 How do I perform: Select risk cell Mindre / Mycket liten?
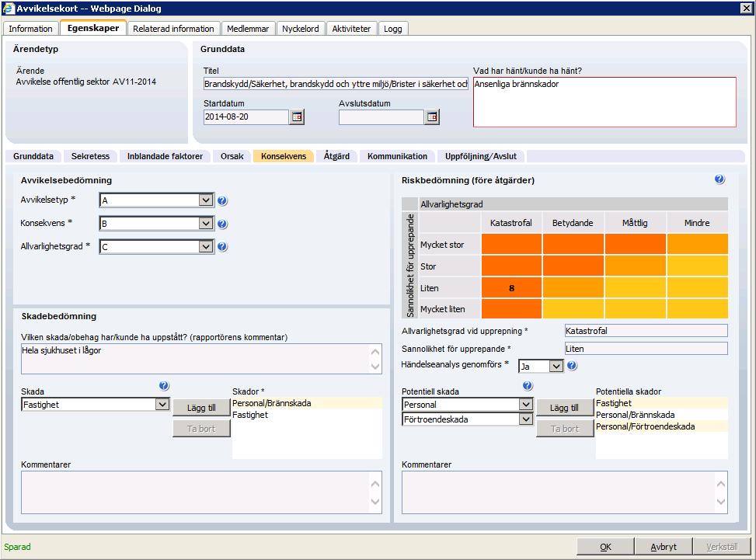tap(697, 309)
